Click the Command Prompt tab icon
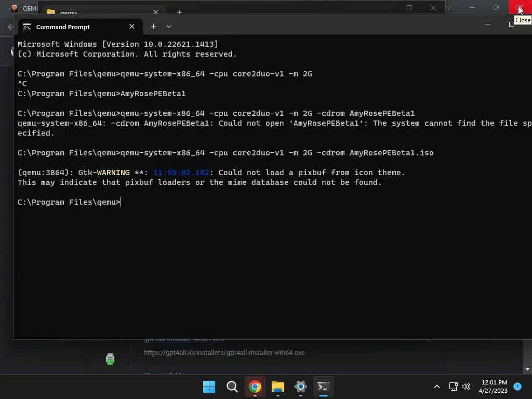This screenshot has width=532, height=399. point(27,27)
